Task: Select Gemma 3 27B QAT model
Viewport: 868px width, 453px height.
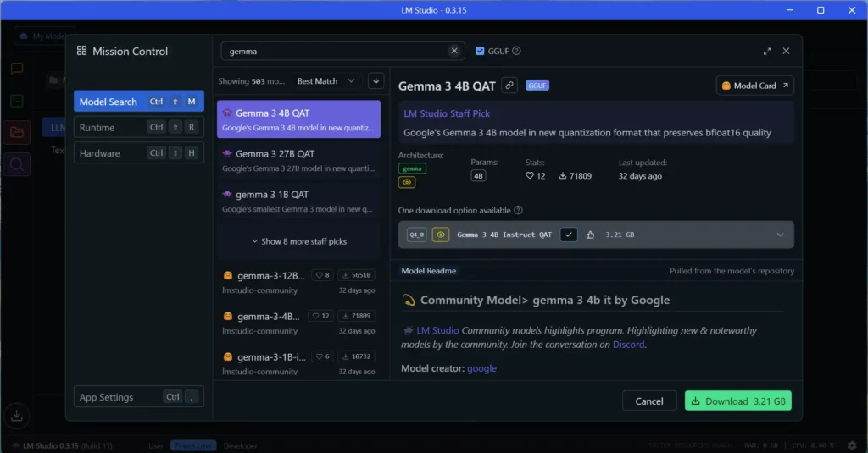Action: click(x=299, y=160)
